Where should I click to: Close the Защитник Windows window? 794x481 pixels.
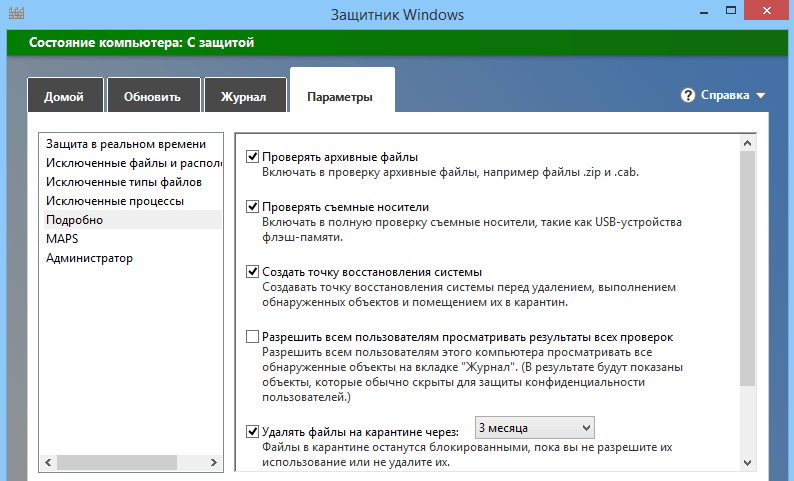point(767,11)
